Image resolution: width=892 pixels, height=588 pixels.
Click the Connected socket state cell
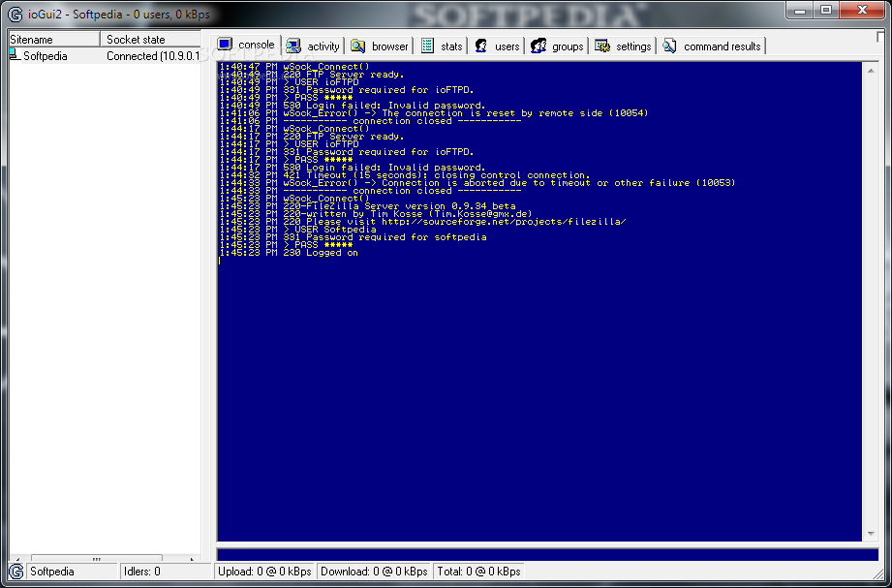153,56
